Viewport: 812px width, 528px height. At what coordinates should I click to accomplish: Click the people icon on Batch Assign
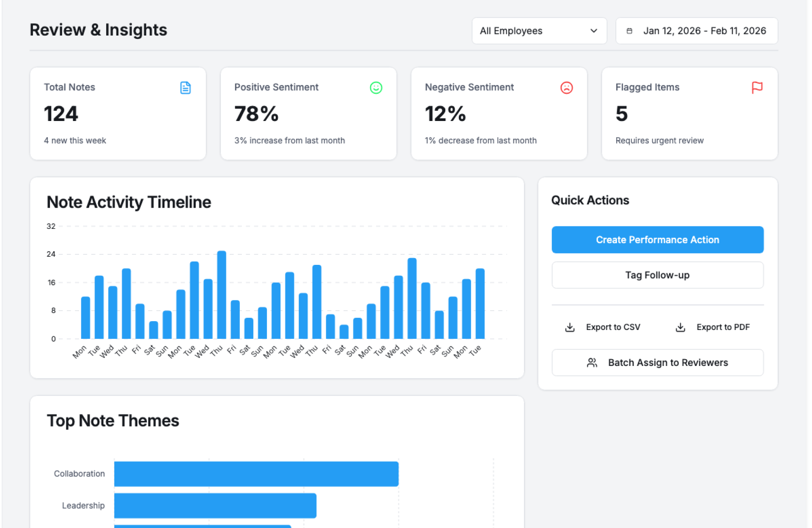coord(592,363)
